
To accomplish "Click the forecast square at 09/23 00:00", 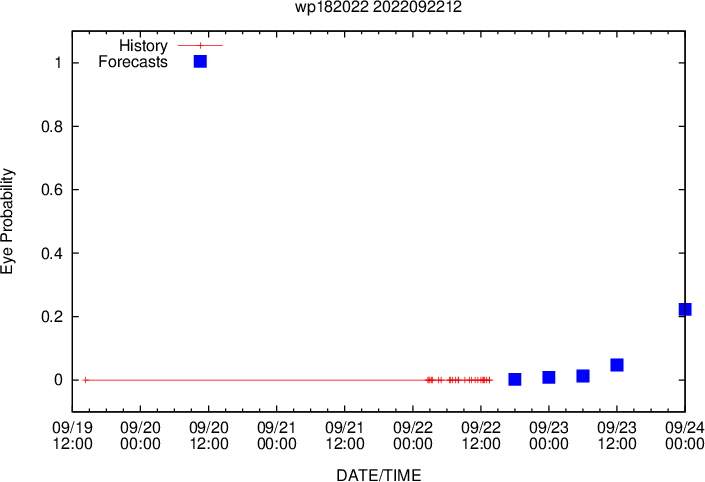I will [549, 377].
